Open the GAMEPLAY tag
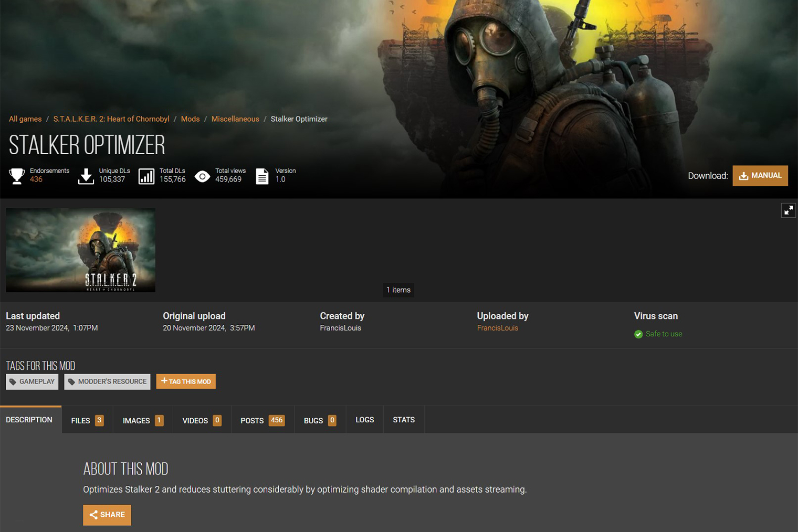Viewport: 798px width, 532px height. coord(32,382)
